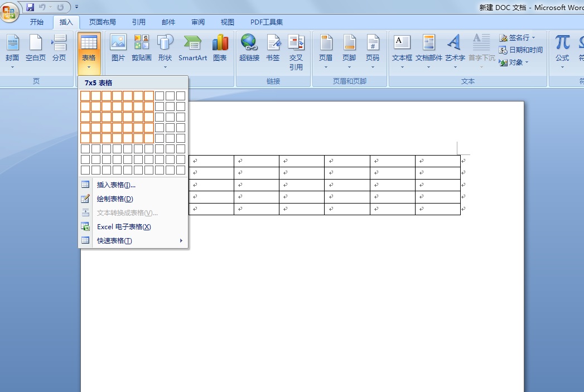Select Excel 电子表格(X) menu entry
584x392 pixels.
tap(133, 227)
